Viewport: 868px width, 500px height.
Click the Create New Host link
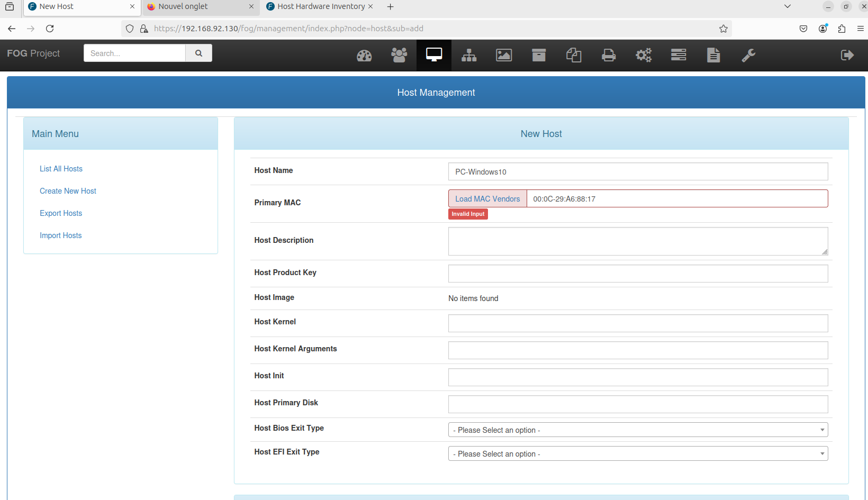[x=68, y=191]
